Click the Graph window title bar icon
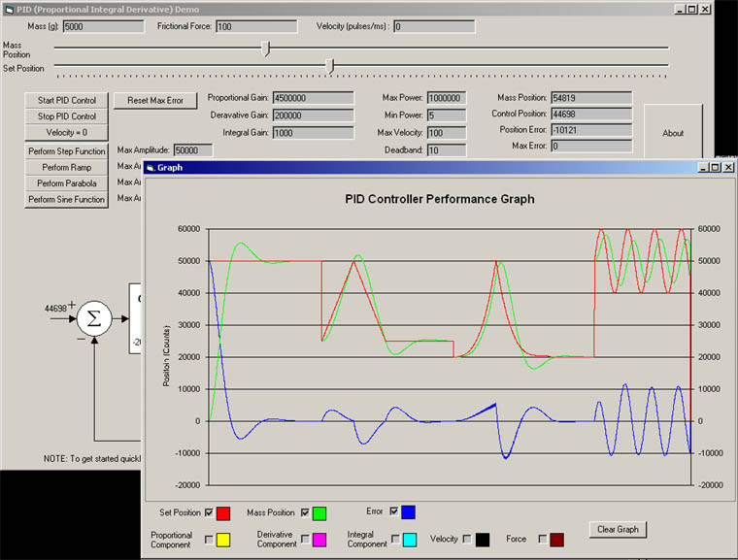Image resolution: width=738 pixels, height=560 pixels. pyautogui.click(x=151, y=167)
